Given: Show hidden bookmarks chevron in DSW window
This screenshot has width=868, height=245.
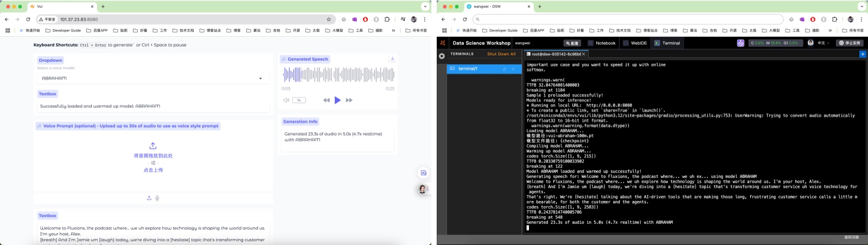Looking at the screenshot, I should pos(830,30).
